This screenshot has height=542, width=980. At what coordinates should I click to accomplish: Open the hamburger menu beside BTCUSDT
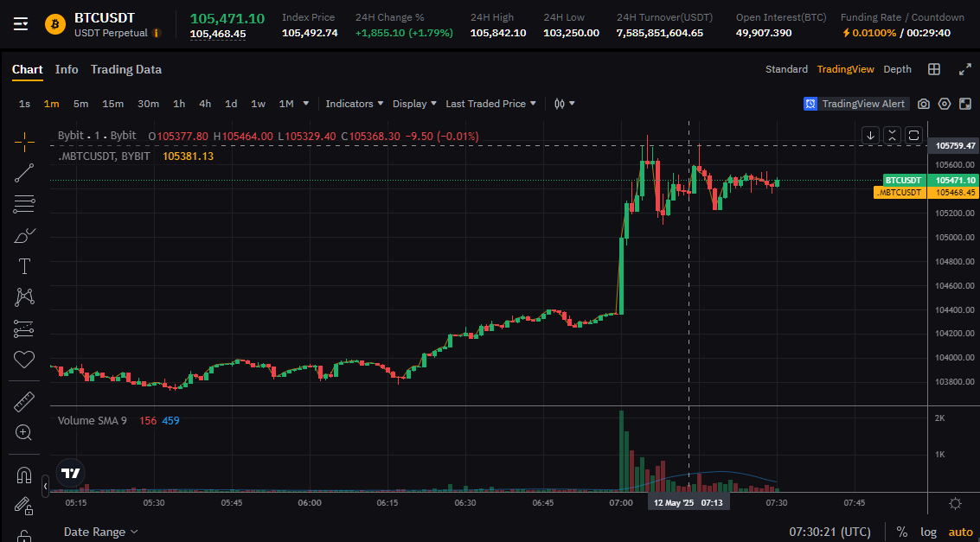[21, 24]
